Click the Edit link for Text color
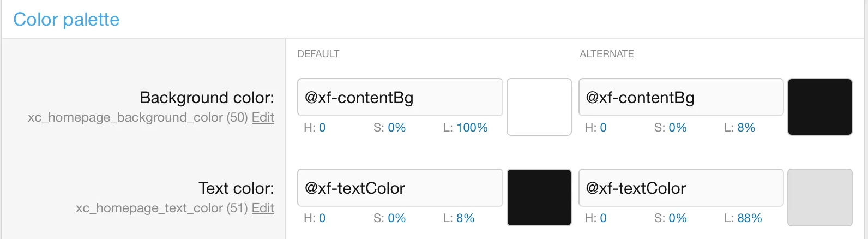The height and width of the screenshot is (239, 868). (263, 208)
